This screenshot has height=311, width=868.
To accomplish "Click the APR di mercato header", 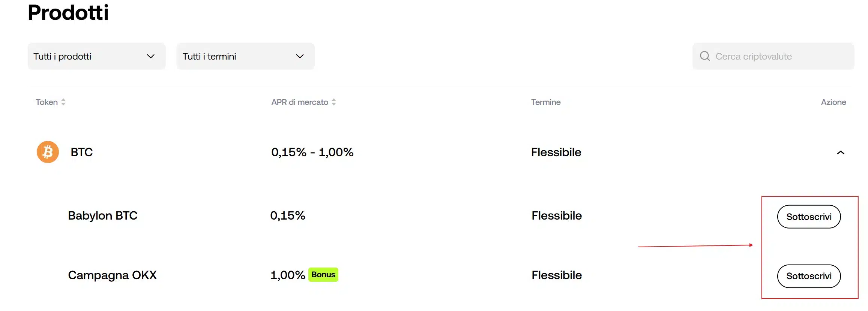I will click(x=299, y=102).
